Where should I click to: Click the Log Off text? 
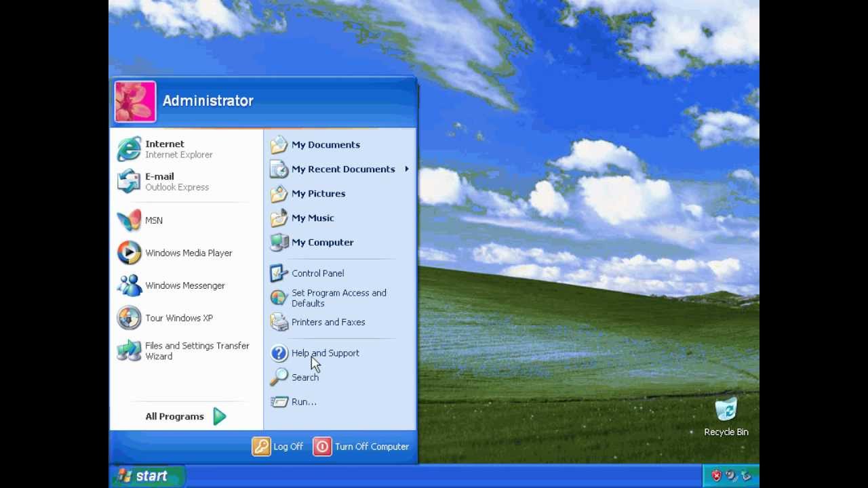[x=288, y=447]
